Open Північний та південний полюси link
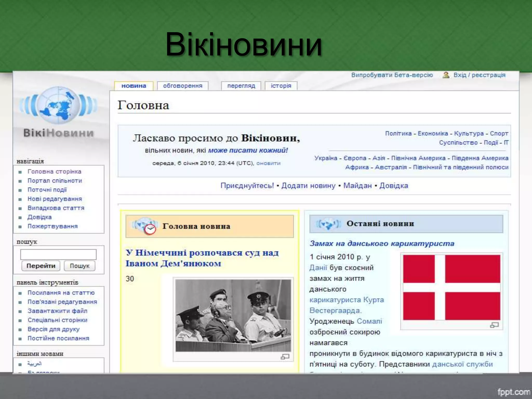Viewport: 532px width, 399px height. tap(461, 167)
